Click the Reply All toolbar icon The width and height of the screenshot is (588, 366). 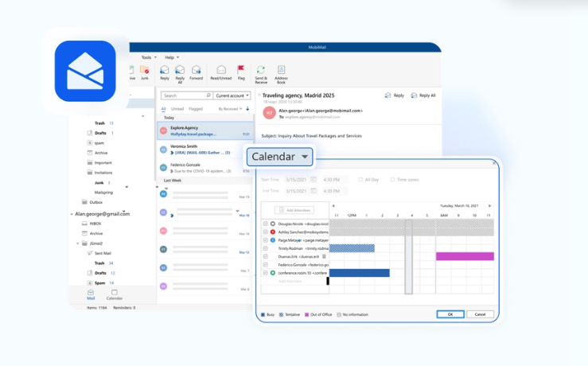click(180, 70)
